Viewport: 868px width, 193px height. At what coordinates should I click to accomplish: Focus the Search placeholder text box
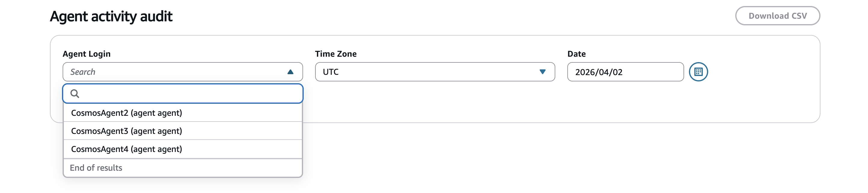click(169, 72)
